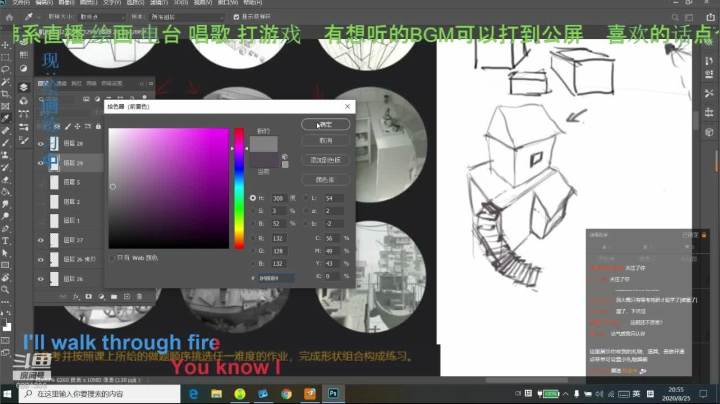Image resolution: width=720 pixels, height=404 pixels.
Task: Select the L lightness radio button
Action: 306,198
